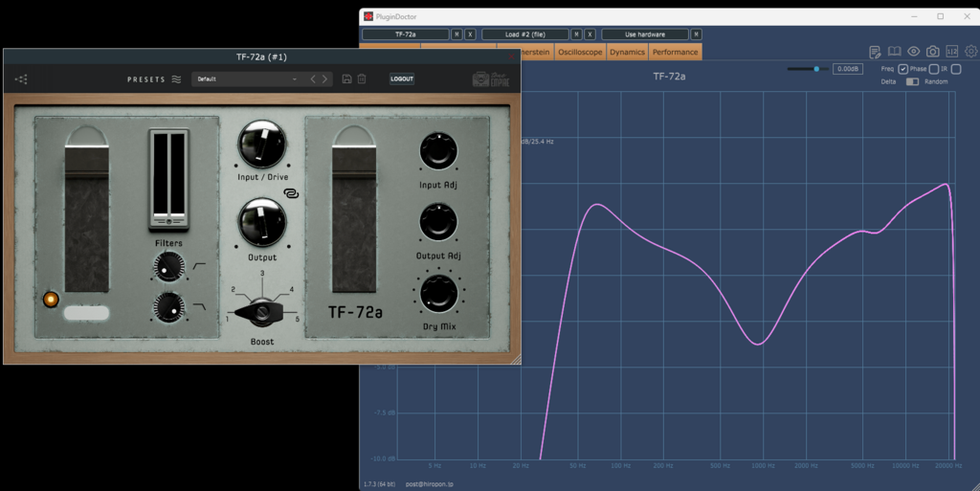Click the Load #2 (file) button
This screenshot has height=491, width=980.
525,34
